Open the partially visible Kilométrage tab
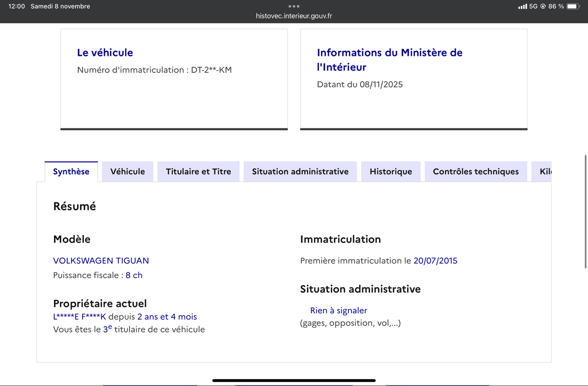The height and width of the screenshot is (386, 588). [x=545, y=171]
